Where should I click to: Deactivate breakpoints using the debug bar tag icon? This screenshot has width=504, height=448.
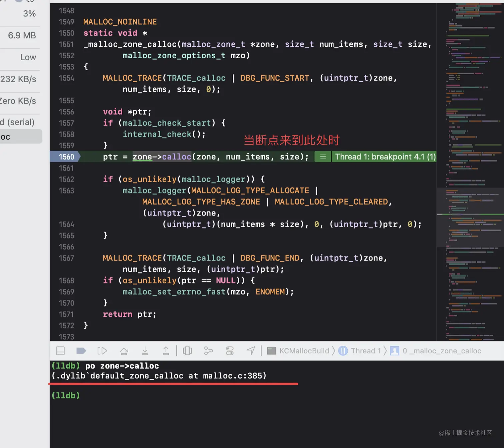point(81,351)
